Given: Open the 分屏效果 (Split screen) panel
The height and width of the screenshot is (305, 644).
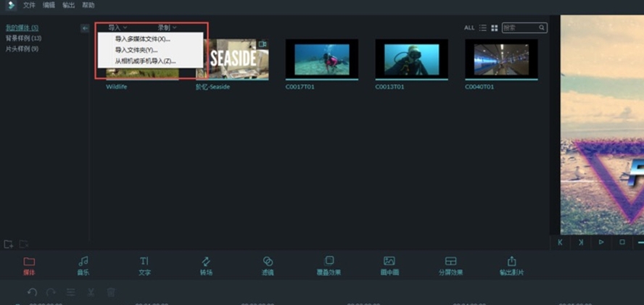Looking at the screenshot, I should tap(450, 262).
